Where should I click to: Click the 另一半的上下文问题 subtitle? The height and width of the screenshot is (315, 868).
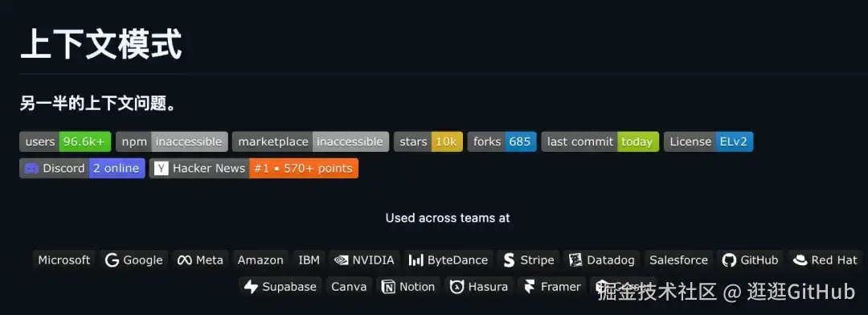tap(99, 104)
